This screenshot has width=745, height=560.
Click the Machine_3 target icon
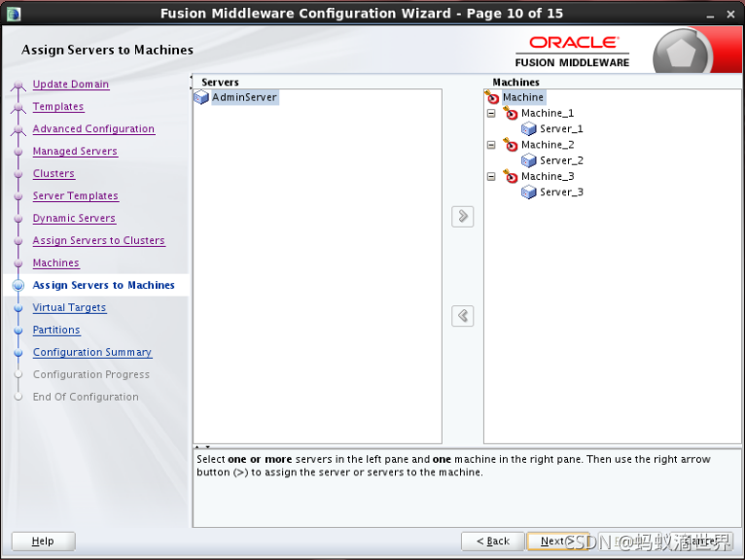511,177
